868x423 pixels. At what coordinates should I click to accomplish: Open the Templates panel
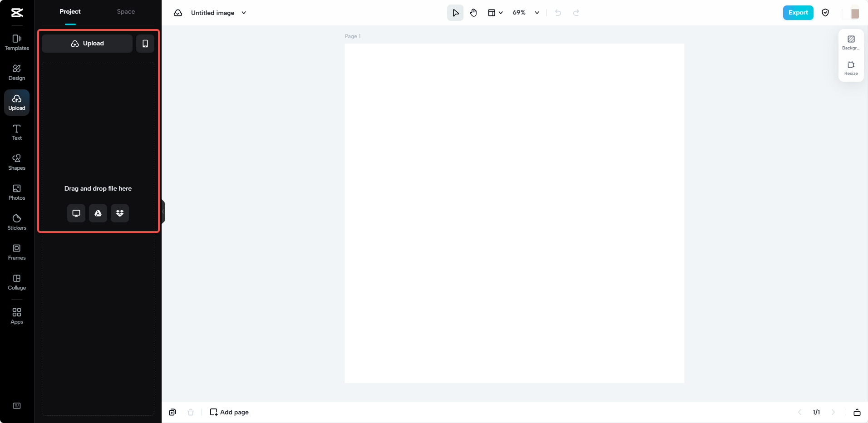[17, 43]
